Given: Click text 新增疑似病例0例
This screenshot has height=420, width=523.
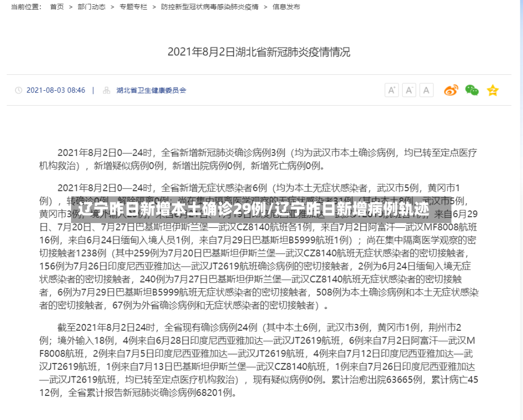Looking at the screenshot, I should point(128,165).
